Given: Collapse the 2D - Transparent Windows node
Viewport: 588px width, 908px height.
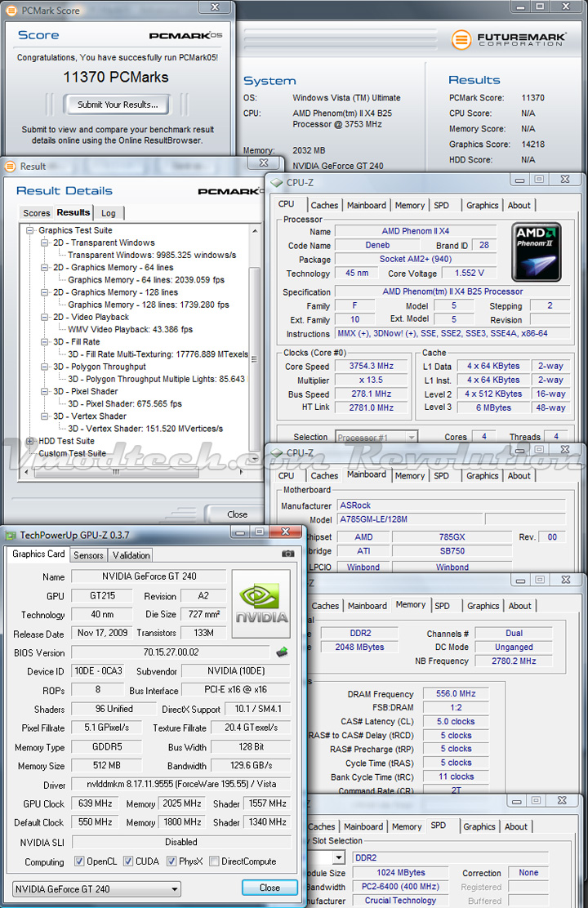Looking at the screenshot, I should point(45,243).
